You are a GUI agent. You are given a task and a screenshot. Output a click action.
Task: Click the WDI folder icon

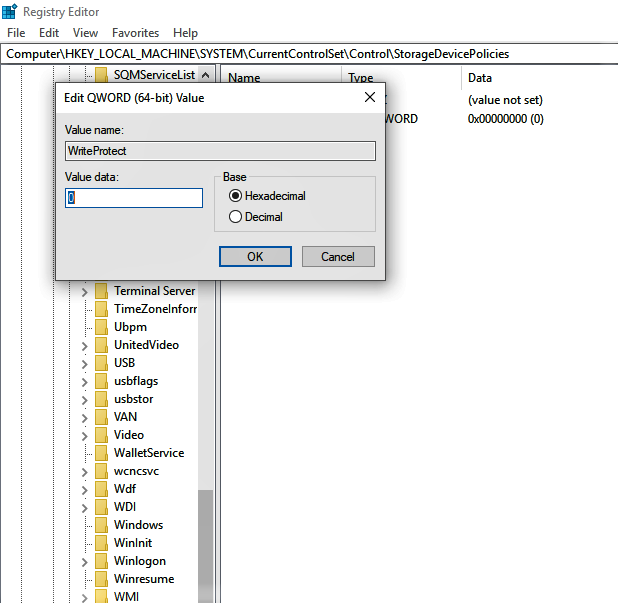tap(101, 507)
